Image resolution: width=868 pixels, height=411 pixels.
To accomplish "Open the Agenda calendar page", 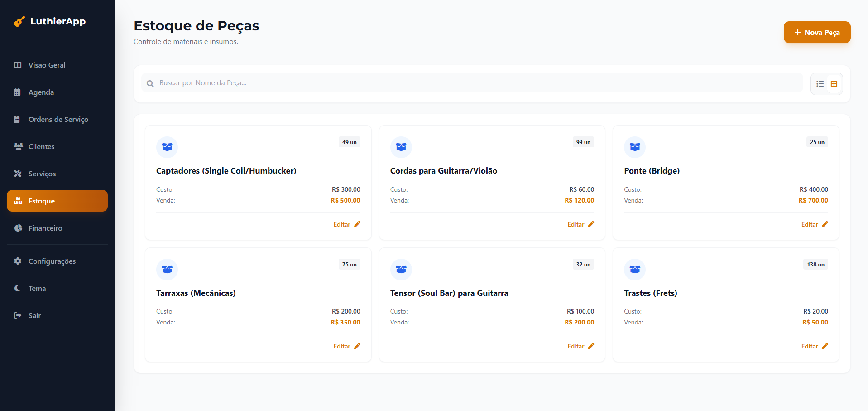I will click(x=41, y=92).
